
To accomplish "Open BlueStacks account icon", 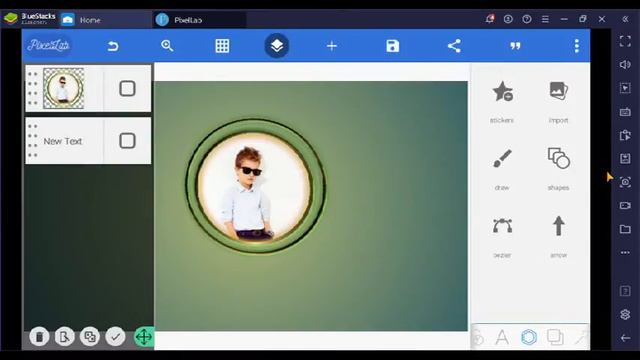I will point(508,19).
